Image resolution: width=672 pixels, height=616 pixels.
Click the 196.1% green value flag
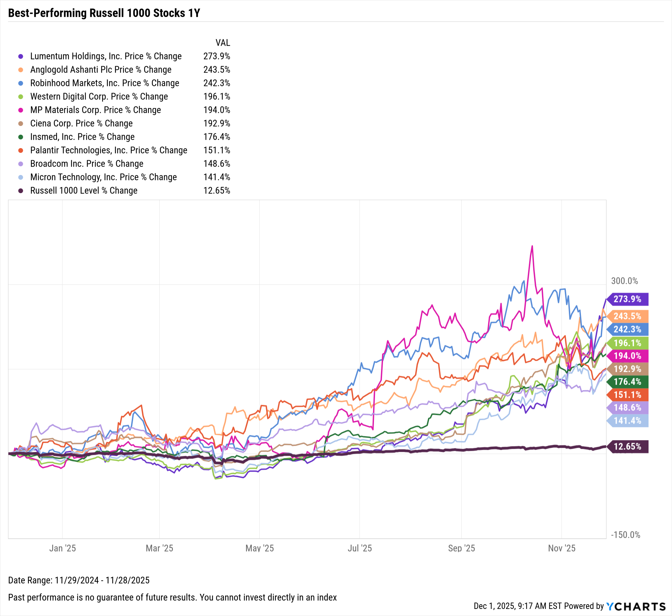627,343
